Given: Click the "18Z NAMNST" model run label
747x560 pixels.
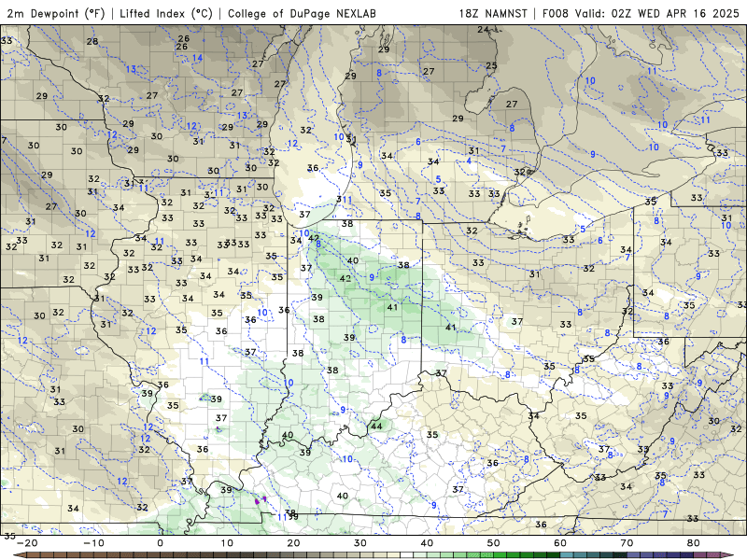Looking at the screenshot, I should tap(493, 14).
